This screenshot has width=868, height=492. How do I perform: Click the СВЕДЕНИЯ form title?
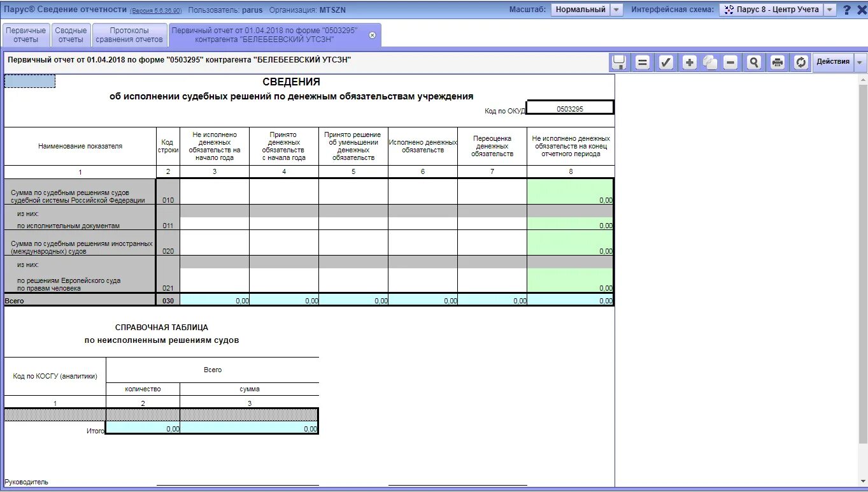292,82
